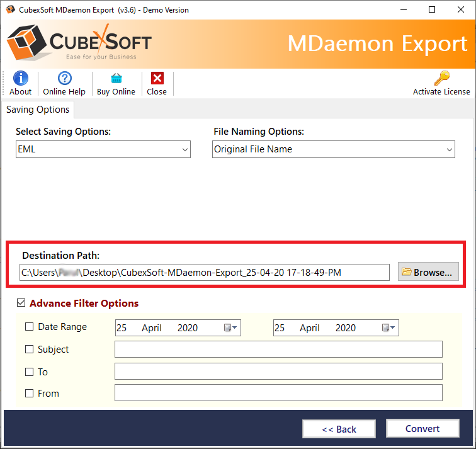Select the year 2020 in start date
The width and height of the screenshot is (476, 449).
click(x=188, y=328)
